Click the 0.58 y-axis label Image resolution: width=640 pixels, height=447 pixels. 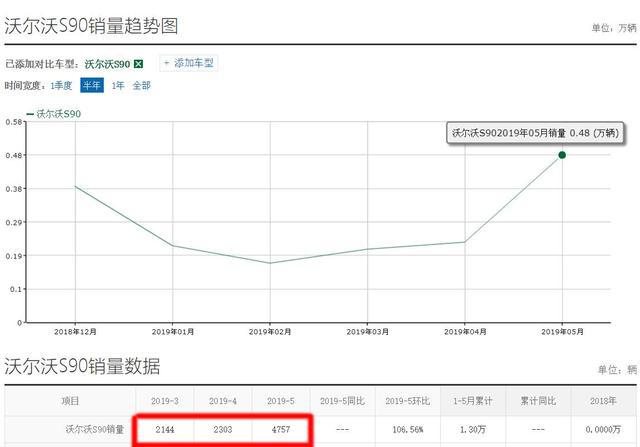pos(13,122)
